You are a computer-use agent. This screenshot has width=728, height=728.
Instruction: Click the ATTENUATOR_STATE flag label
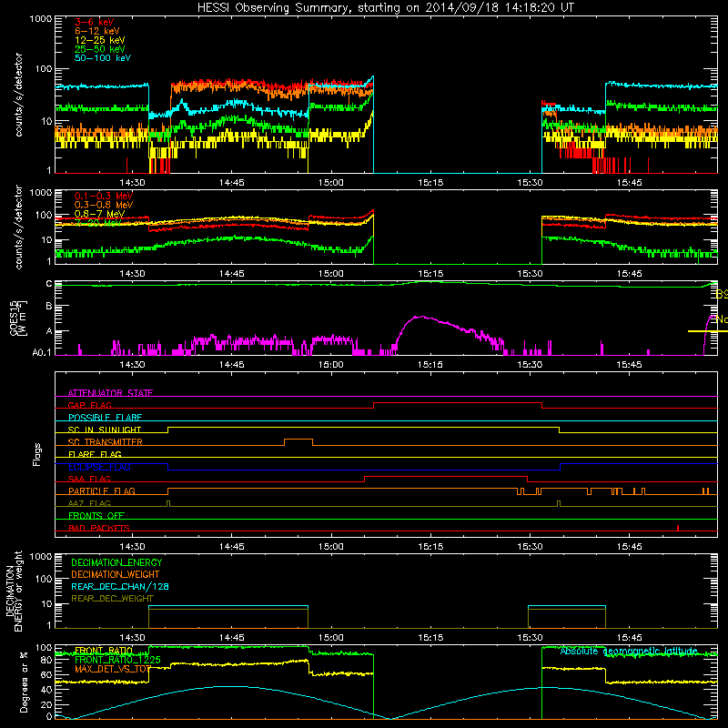coord(110,393)
